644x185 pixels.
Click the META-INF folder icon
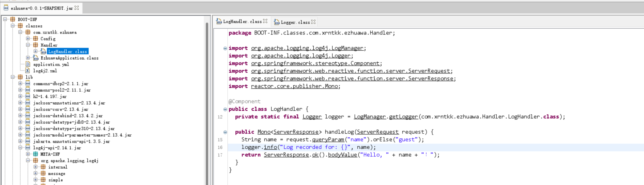(x=36, y=154)
